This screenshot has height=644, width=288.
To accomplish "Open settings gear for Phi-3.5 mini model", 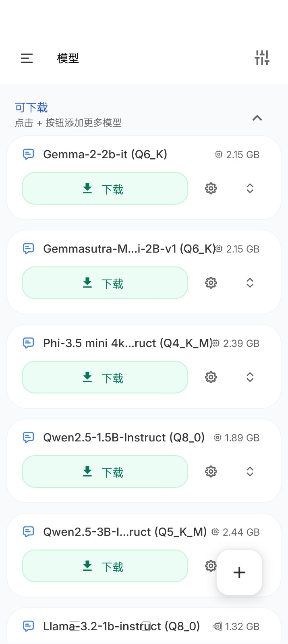I will click(x=210, y=377).
